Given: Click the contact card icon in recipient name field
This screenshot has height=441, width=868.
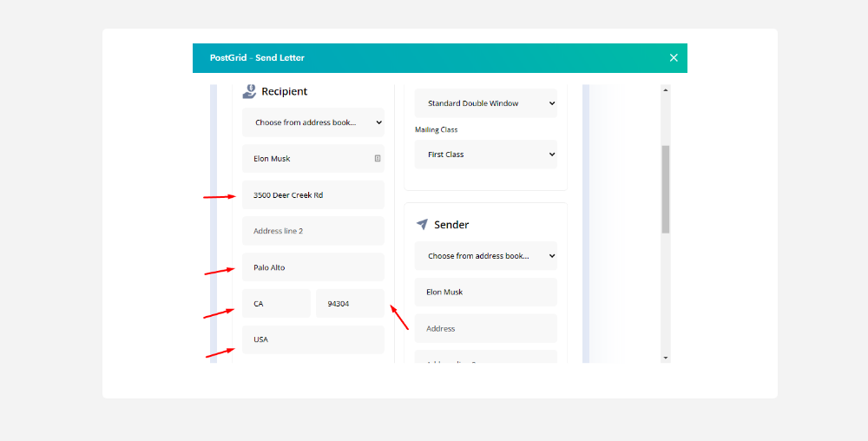Looking at the screenshot, I should point(378,159).
